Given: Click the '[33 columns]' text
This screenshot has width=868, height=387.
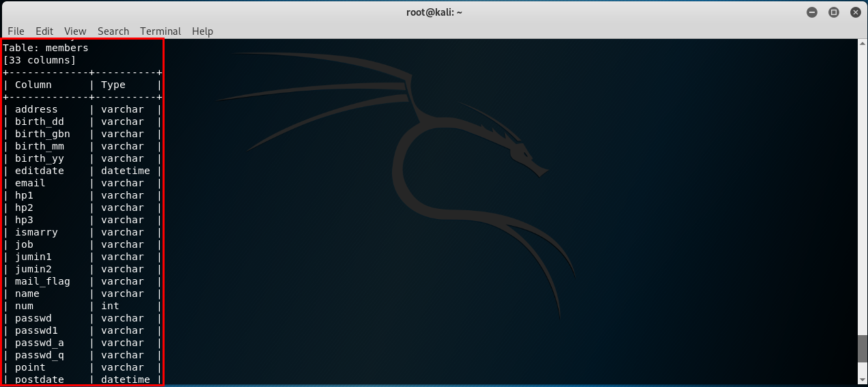Looking at the screenshot, I should [x=40, y=60].
